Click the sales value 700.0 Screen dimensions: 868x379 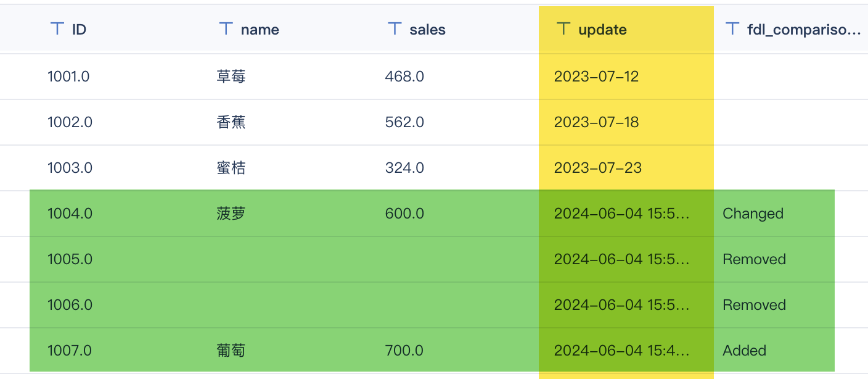pos(404,351)
